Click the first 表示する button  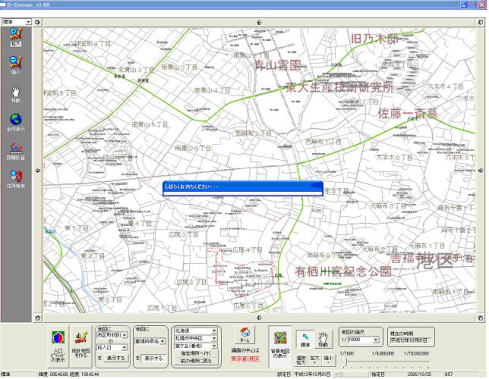pyautogui.click(x=115, y=358)
